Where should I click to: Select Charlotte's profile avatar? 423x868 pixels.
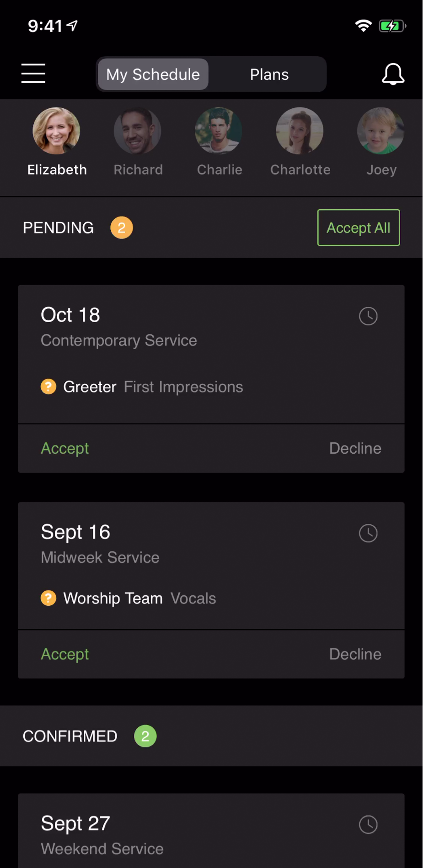tap(300, 132)
